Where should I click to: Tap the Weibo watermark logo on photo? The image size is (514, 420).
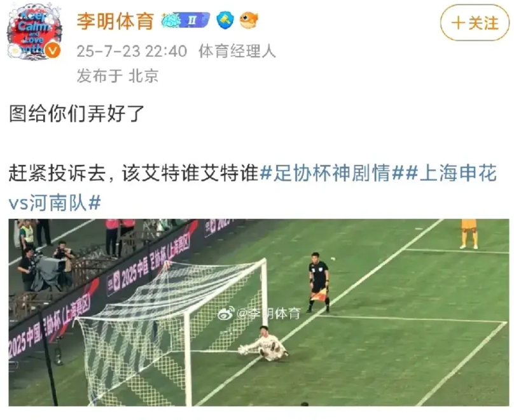tap(226, 313)
